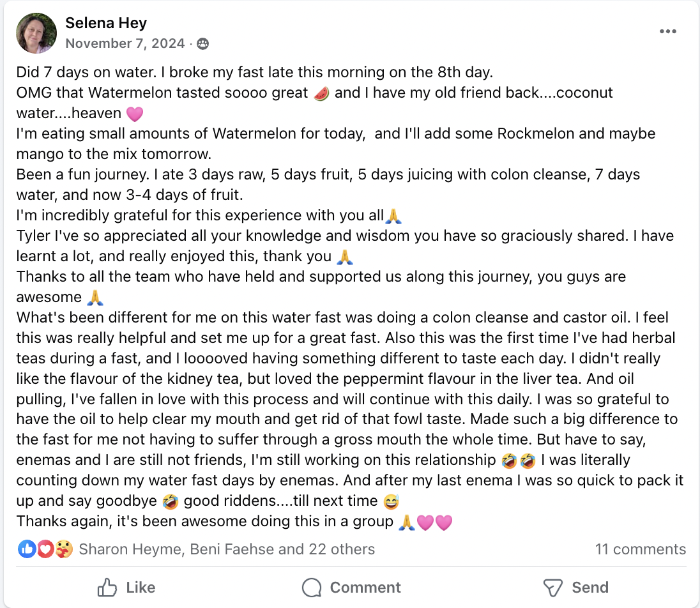The width and height of the screenshot is (700, 608).
Task: Click the audience privacy icon beside the date
Action: tap(203, 44)
